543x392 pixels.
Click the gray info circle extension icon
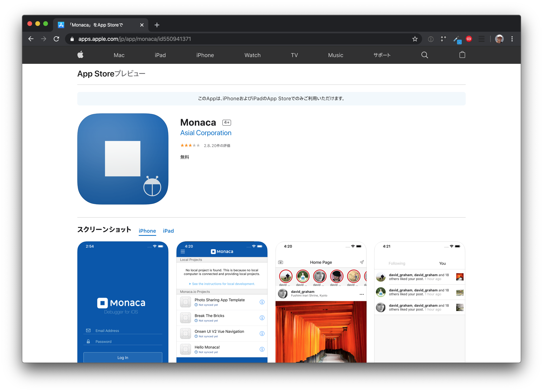[430, 39]
